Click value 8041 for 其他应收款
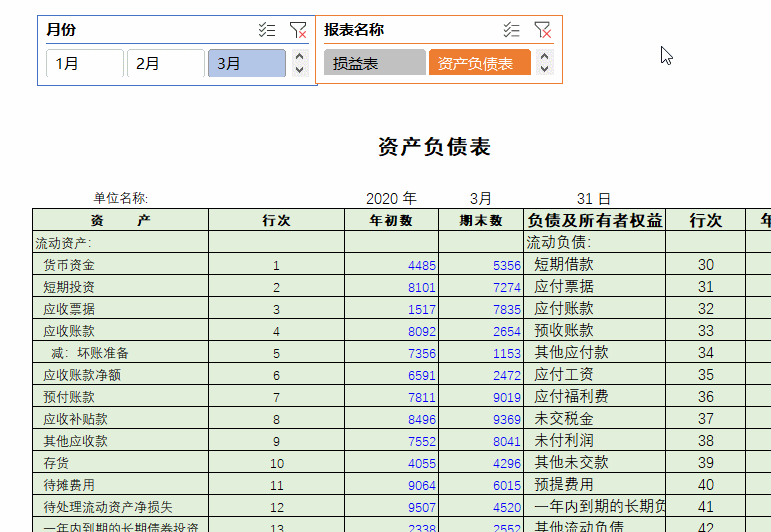 click(x=481, y=441)
